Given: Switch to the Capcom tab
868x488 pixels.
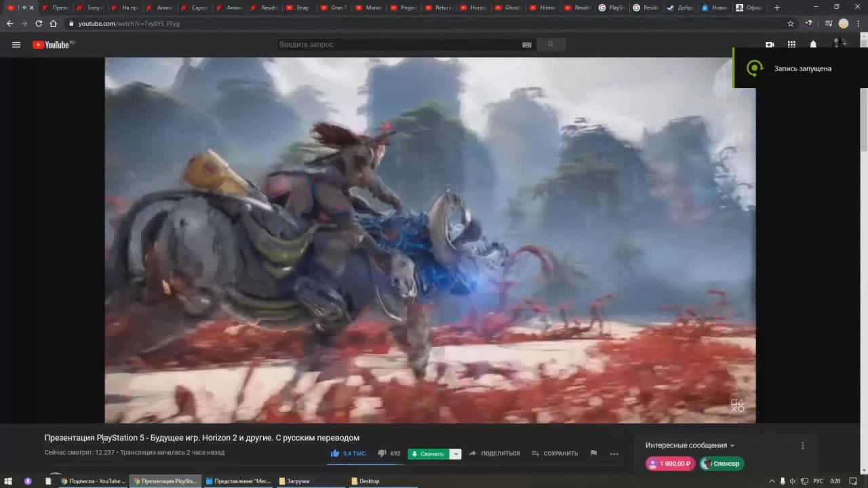Looking at the screenshot, I should point(195,7).
